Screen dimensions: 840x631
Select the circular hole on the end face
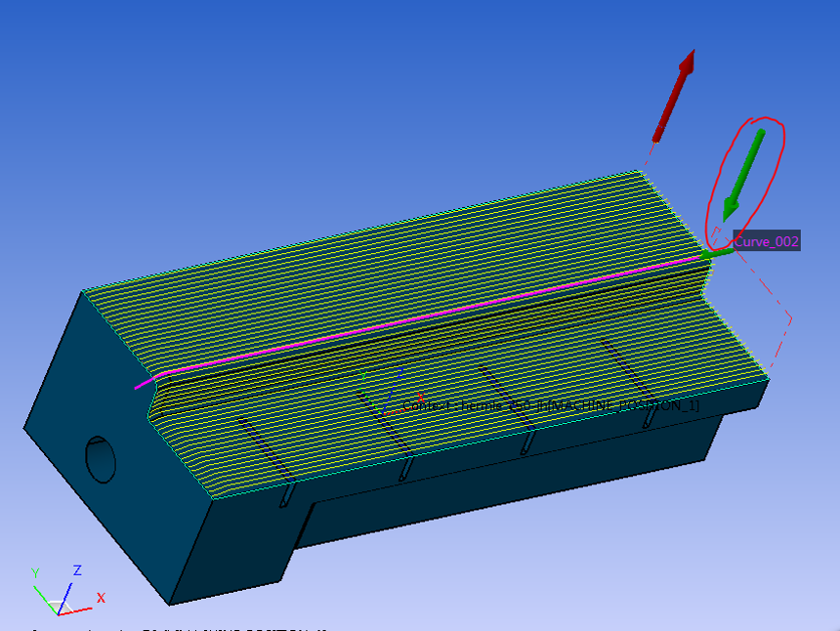tap(101, 458)
